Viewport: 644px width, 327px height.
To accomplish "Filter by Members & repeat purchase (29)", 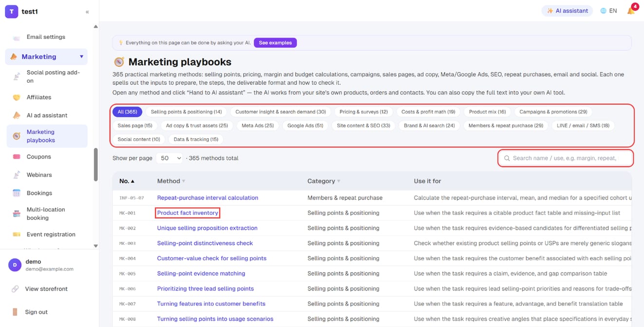I will coord(506,126).
